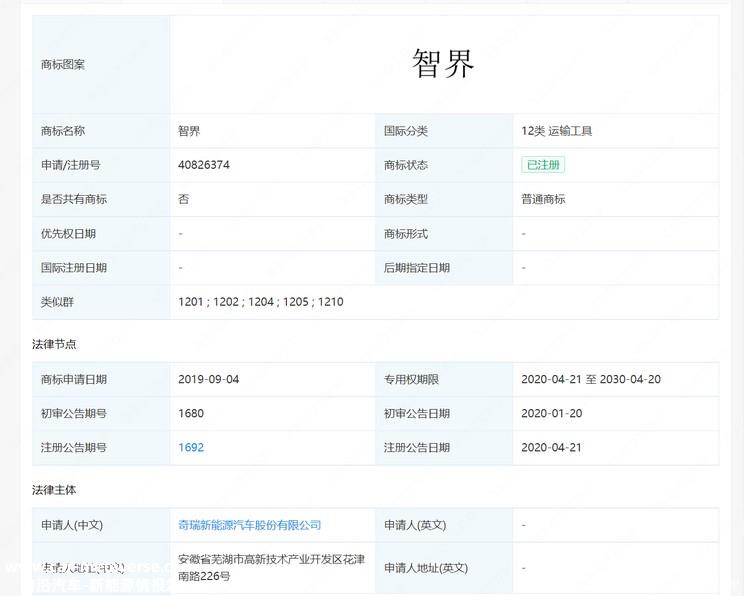
Task: Click the 申请人地址(英文) label
Action: click(426, 568)
